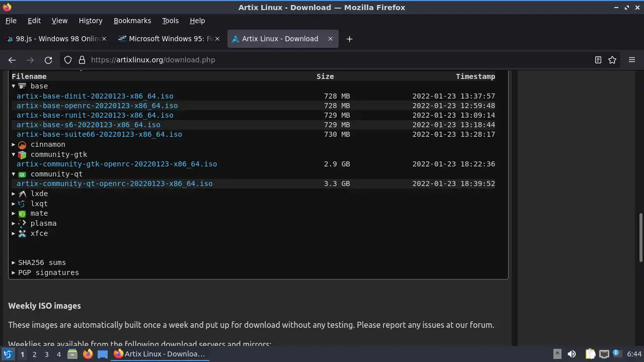This screenshot has width=644, height=362.
Task: Expand the lxqt section
Action: pos(14,204)
